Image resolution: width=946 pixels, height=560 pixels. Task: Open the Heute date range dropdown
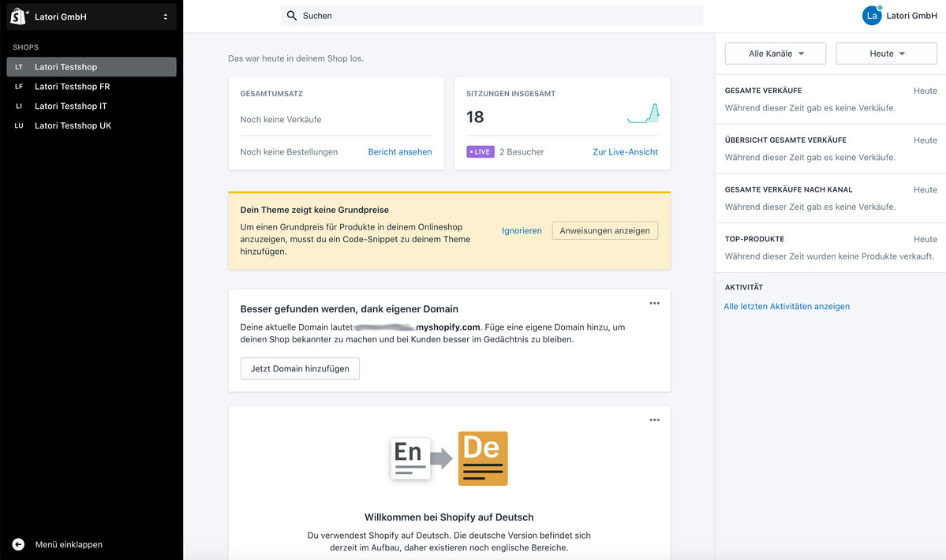click(886, 54)
